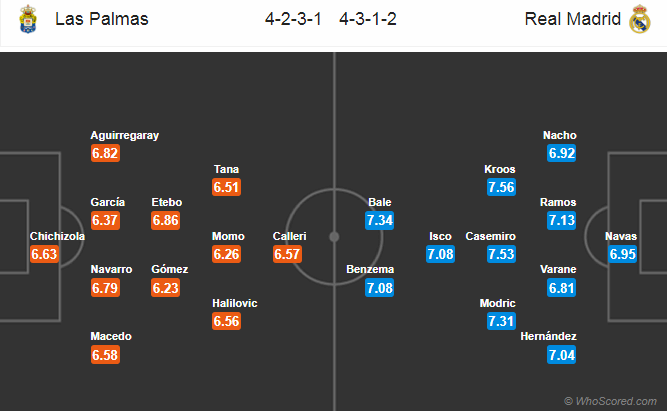Click the Real Madrid club crest
This screenshot has height=411, width=667.
click(x=639, y=20)
